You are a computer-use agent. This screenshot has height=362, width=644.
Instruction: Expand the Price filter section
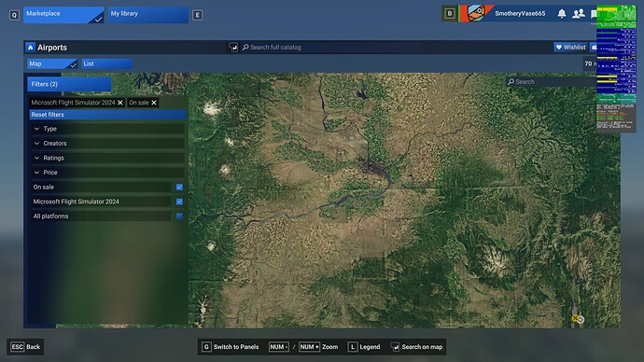pyautogui.click(x=107, y=173)
